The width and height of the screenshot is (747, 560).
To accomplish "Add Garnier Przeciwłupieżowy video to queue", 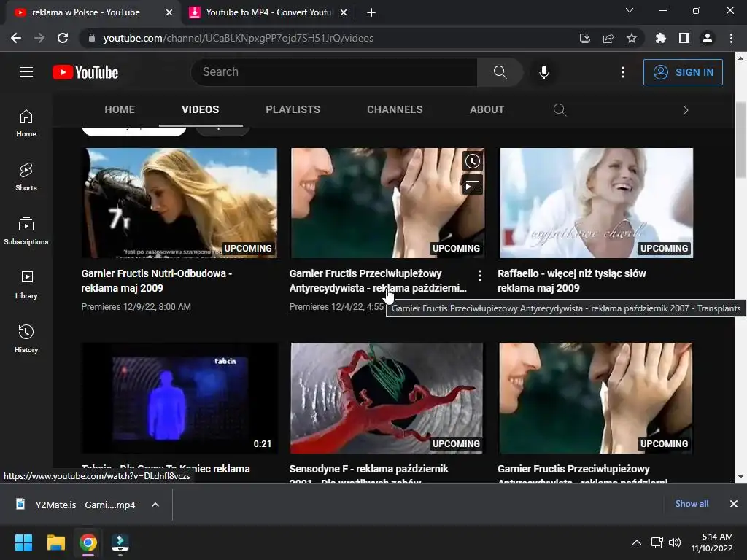I will point(473,185).
